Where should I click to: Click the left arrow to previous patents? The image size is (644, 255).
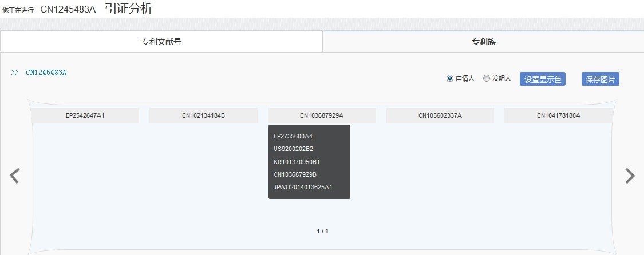[x=15, y=176]
